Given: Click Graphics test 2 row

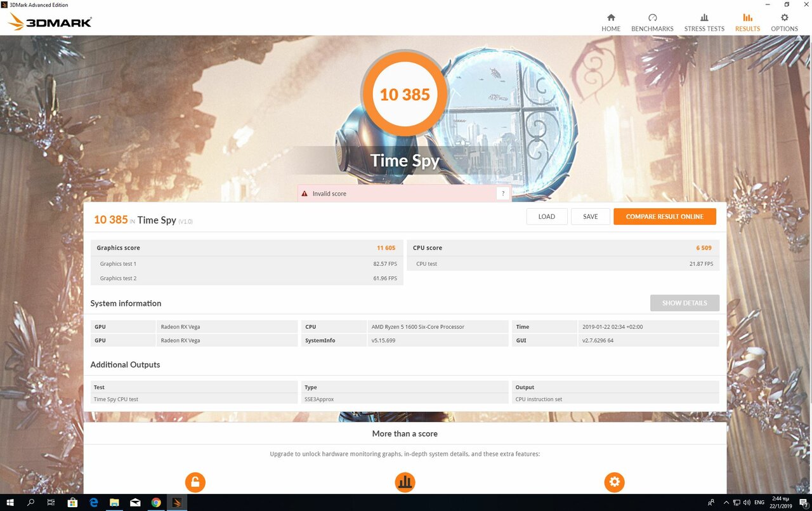Looking at the screenshot, I should [247, 278].
